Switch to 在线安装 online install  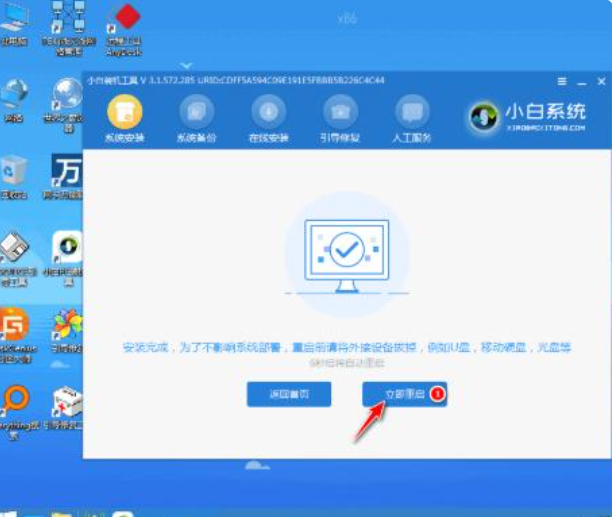268,111
